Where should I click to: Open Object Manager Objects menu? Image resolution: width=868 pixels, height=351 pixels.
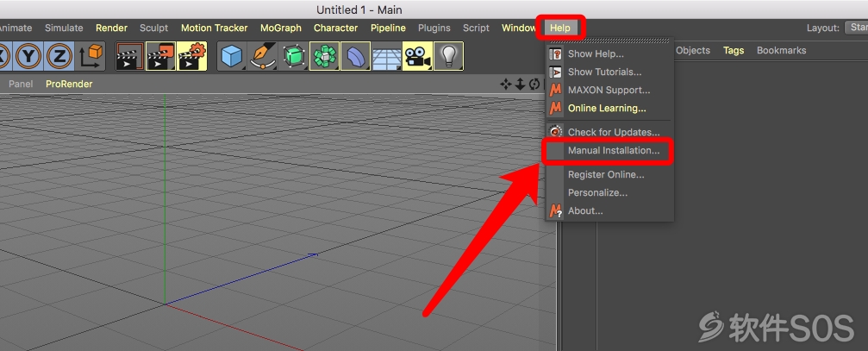(693, 50)
